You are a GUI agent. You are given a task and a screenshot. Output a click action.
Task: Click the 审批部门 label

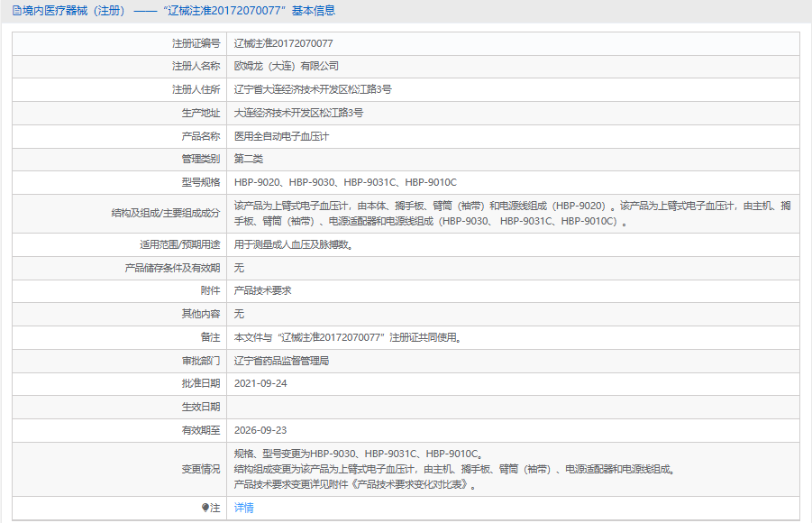pyautogui.click(x=200, y=361)
